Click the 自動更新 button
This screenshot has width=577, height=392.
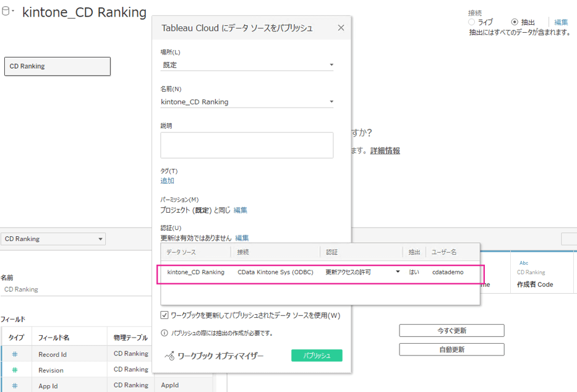(x=451, y=349)
